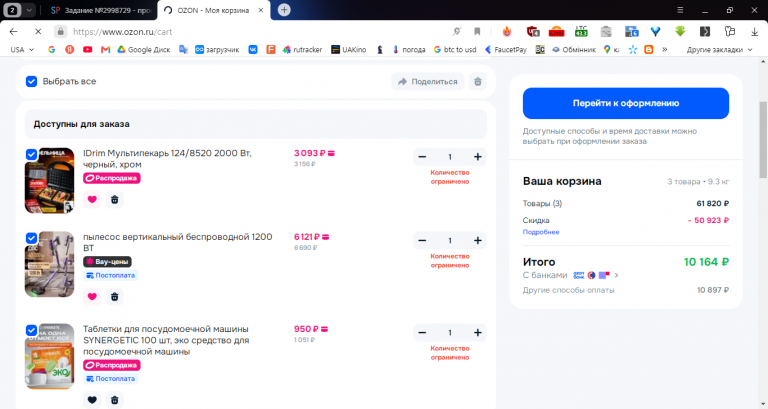
Task: Open the extensions puzzle icon
Action: pyautogui.click(x=730, y=32)
